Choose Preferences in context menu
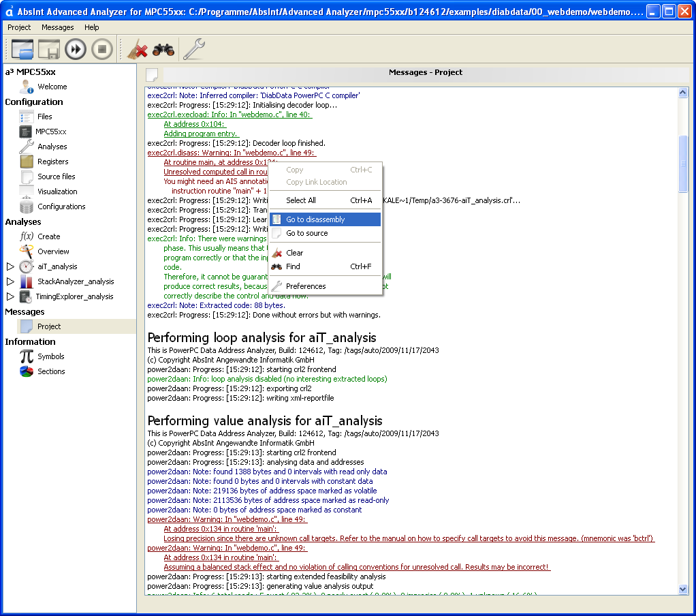The image size is (696, 616). [x=325, y=286]
